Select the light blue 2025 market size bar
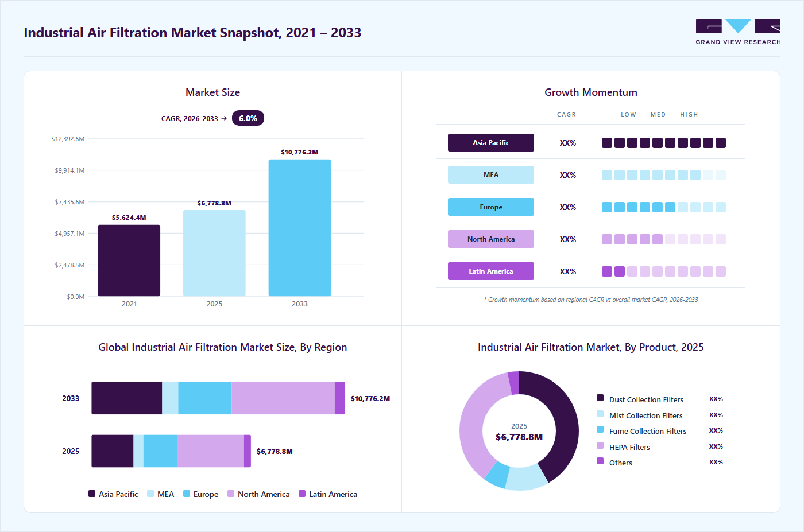This screenshot has width=804, height=532. pos(214,253)
